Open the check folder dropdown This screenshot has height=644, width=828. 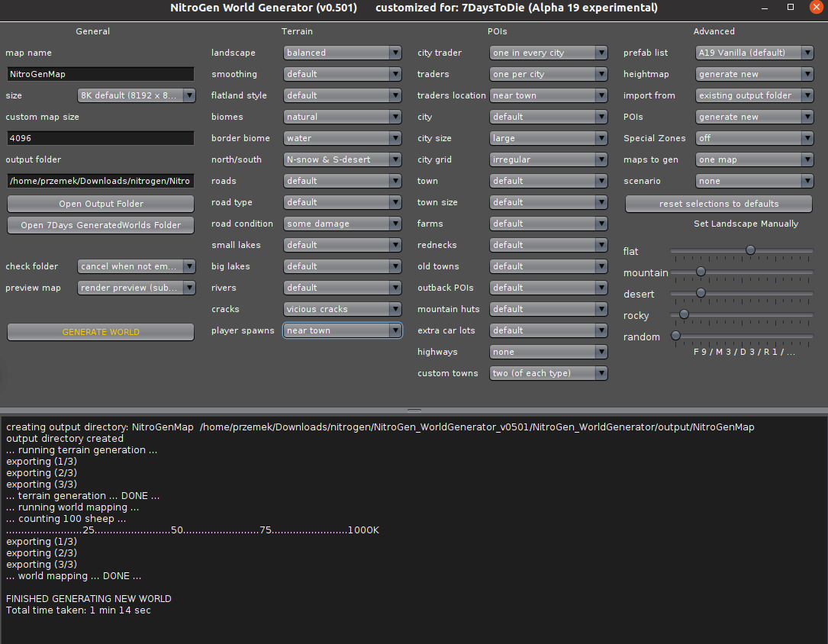[136, 266]
